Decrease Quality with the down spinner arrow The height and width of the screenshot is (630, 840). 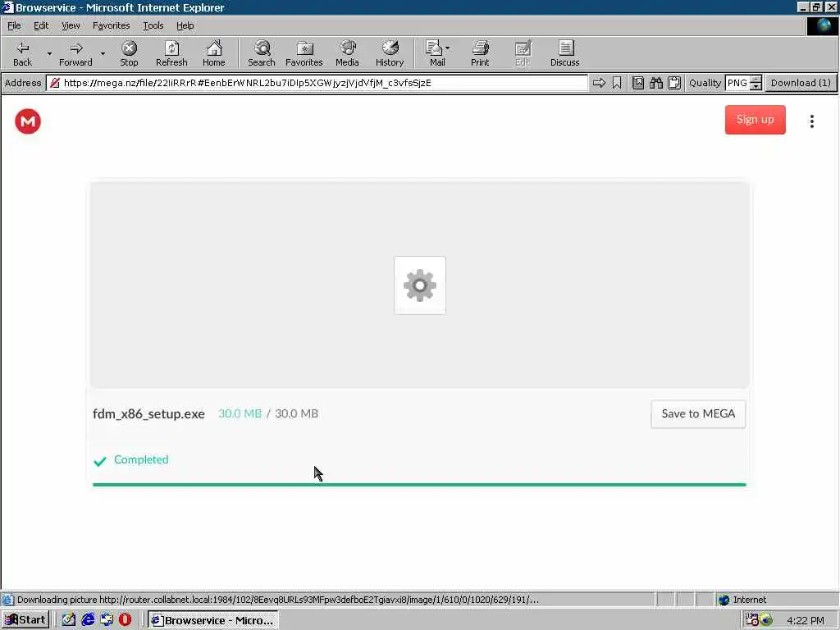[x=756, y=87]
